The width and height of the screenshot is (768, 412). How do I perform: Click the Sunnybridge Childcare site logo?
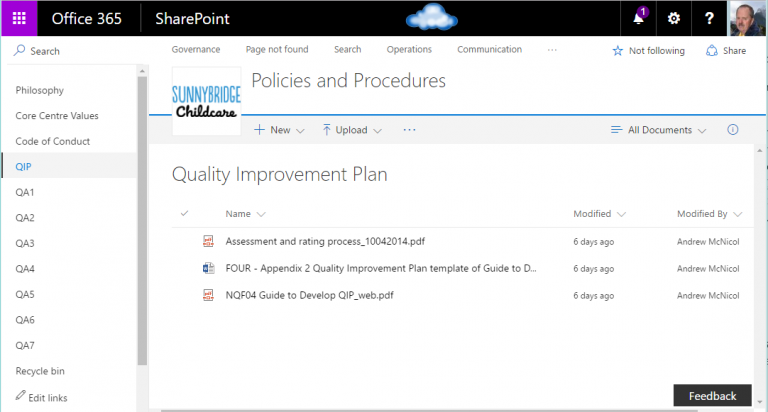(208, 105)
